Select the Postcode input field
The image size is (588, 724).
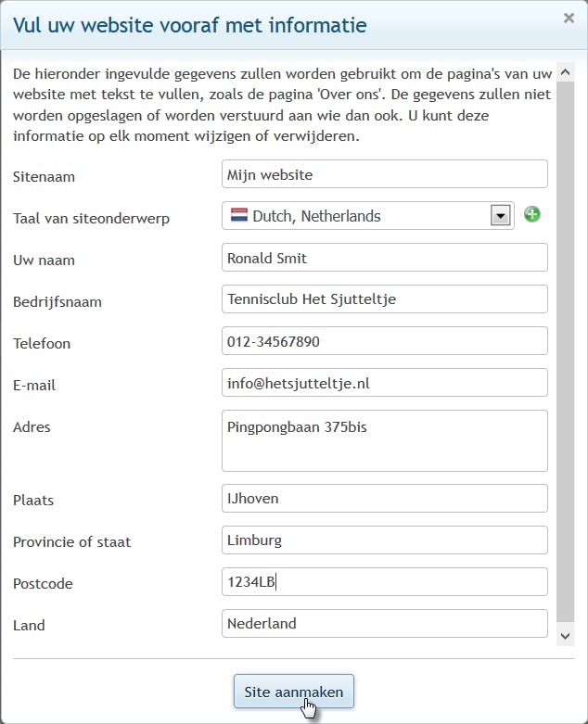pos(385,582)
